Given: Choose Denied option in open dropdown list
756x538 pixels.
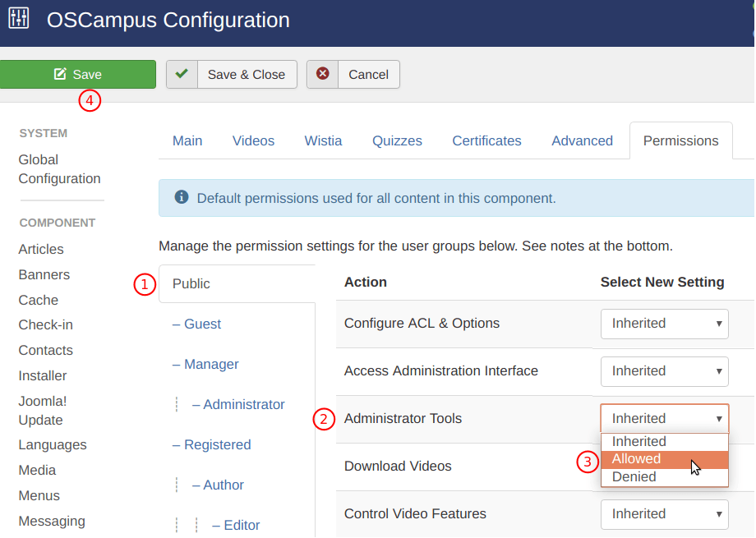Looking at the screenshot, I should (x=665, y=476).
